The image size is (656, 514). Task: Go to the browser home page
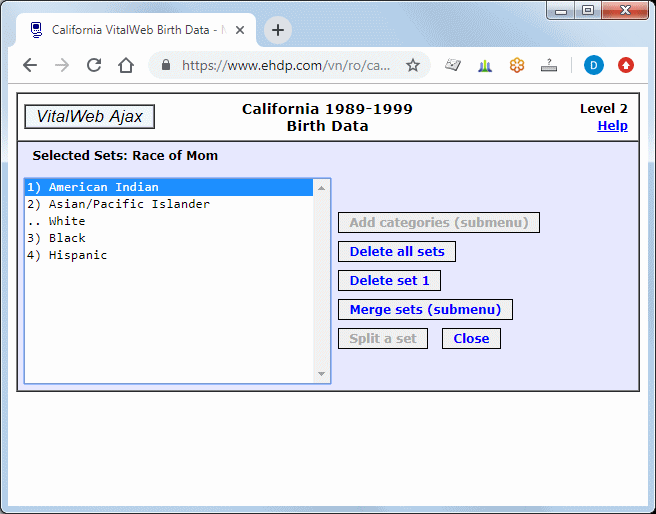(x=126, y=65)
